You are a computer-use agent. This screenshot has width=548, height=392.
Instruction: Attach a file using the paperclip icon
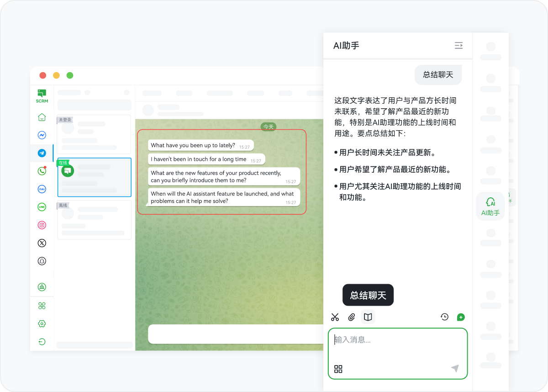pyautogui.click(x=351, y=317)
